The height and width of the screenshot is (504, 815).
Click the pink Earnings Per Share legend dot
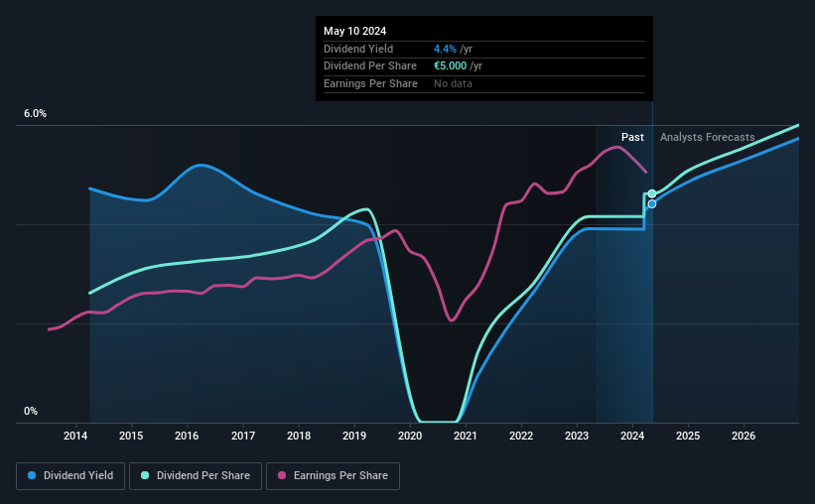point(282,475)
